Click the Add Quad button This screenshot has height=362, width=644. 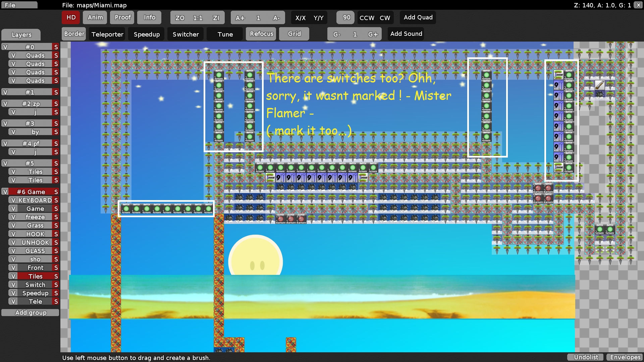(x=418, y=17)
